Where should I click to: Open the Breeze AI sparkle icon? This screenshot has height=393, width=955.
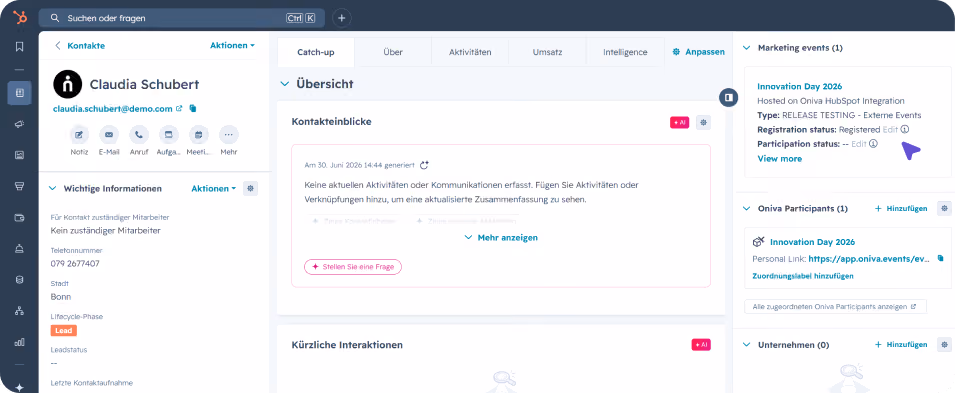[19, 387]
